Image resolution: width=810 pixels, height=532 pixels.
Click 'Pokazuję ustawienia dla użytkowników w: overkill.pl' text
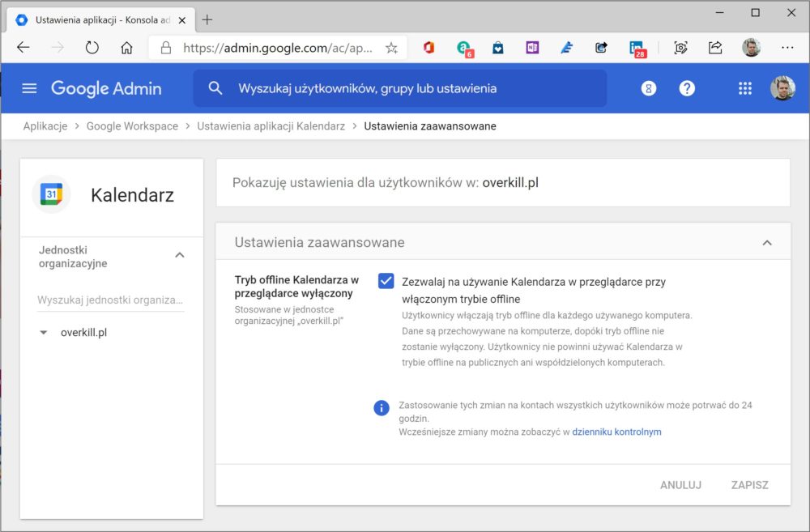pyautogui.click(x=386, y=183)
